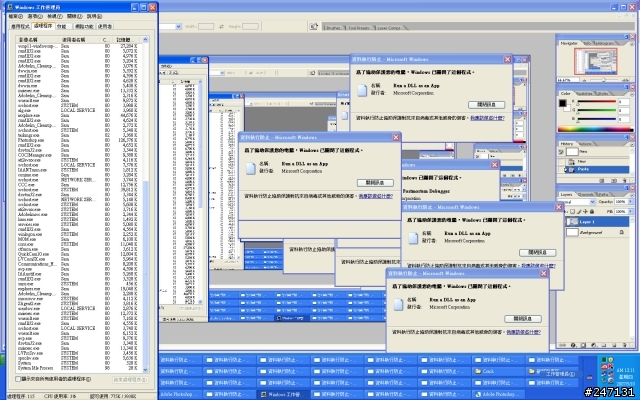Open Fill slider arrow in Layers panel

629,211
